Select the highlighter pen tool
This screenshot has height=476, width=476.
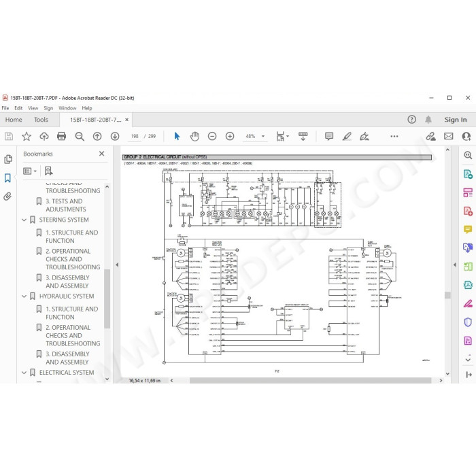tap(347, 136)
